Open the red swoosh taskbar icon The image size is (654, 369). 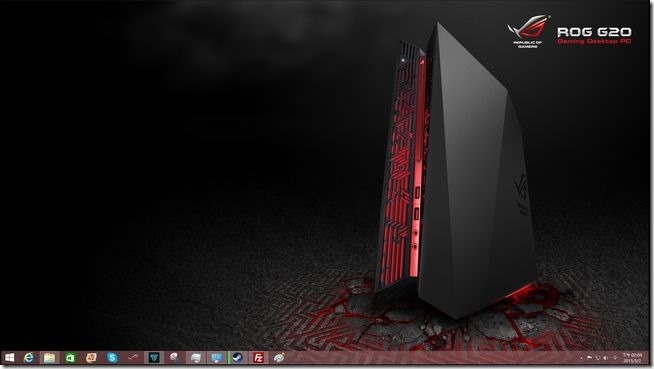coord(133,358)
